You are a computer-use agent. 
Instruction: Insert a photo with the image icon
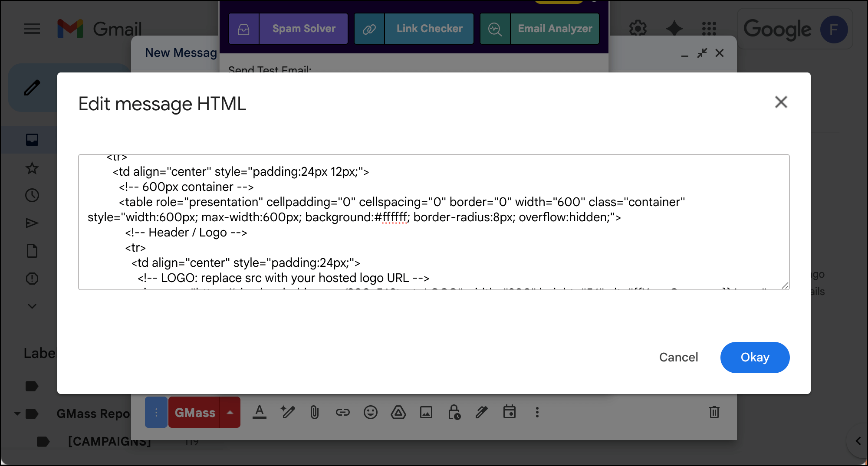tap(426, 412)
